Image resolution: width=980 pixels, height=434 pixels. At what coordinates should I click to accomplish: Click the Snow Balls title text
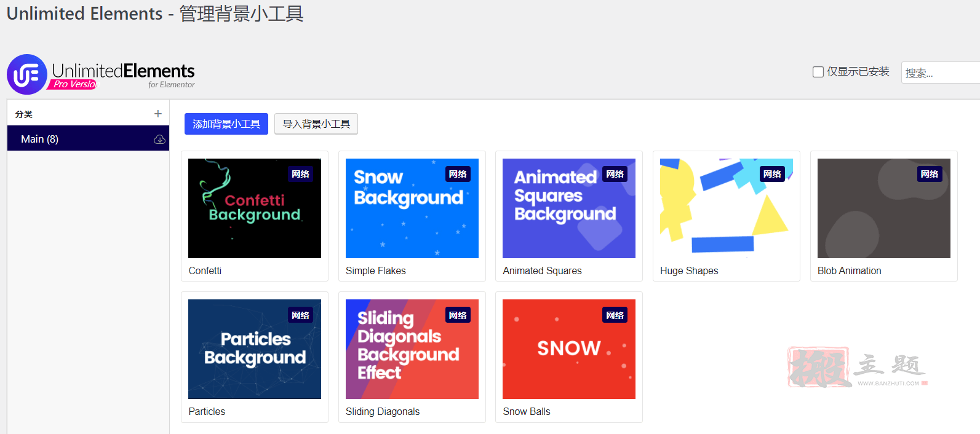527,411
